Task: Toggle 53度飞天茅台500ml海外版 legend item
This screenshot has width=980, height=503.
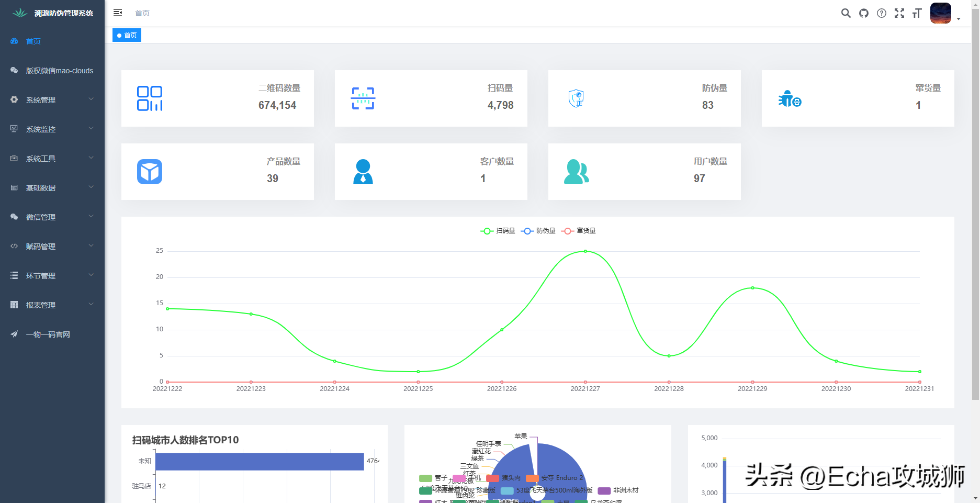Action: tap(547, 490)
